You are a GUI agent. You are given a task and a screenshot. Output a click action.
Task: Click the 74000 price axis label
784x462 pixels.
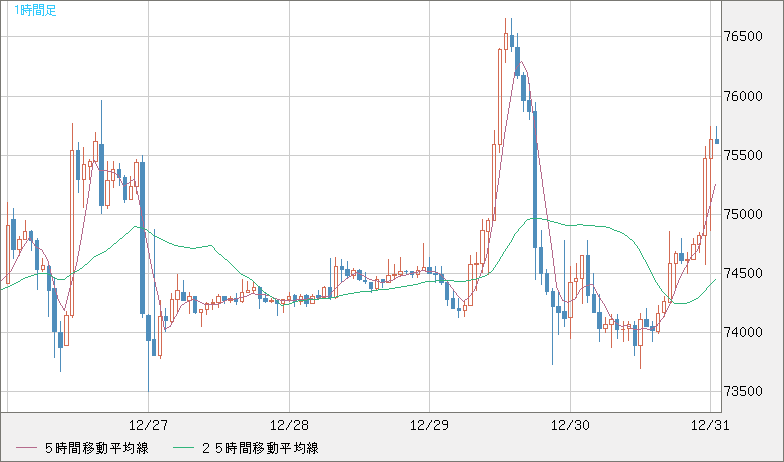[744, 332]
